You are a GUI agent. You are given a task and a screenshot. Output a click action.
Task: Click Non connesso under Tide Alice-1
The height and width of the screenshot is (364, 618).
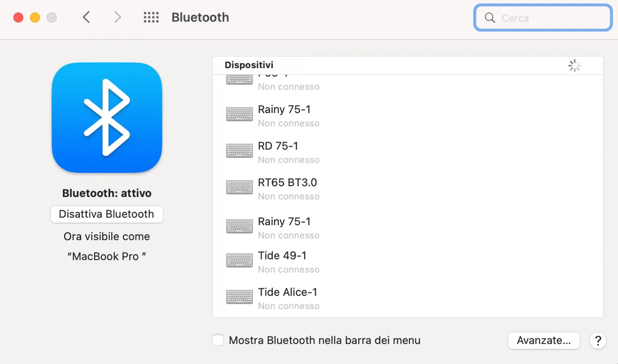(288, 306)
